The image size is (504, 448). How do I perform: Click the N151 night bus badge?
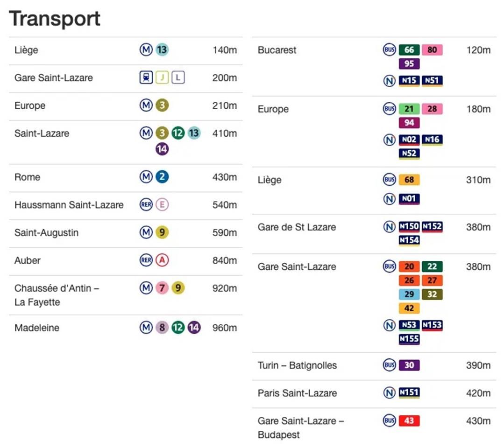[x=409, y=393]
